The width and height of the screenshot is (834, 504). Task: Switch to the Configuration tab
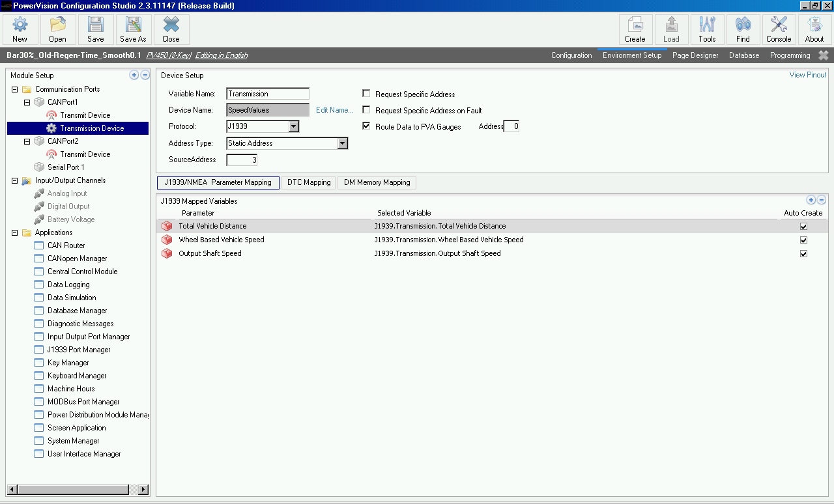[571, 55]
